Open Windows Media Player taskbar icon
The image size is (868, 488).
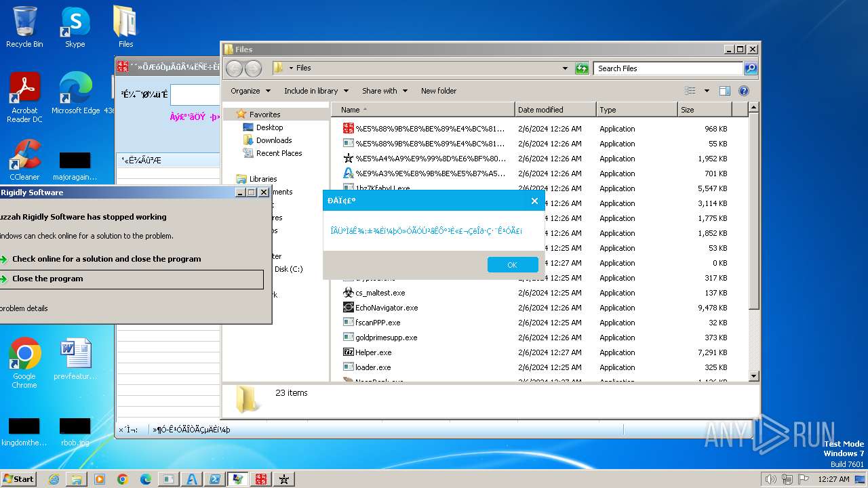pyautogui.click(x=100, y=479)
